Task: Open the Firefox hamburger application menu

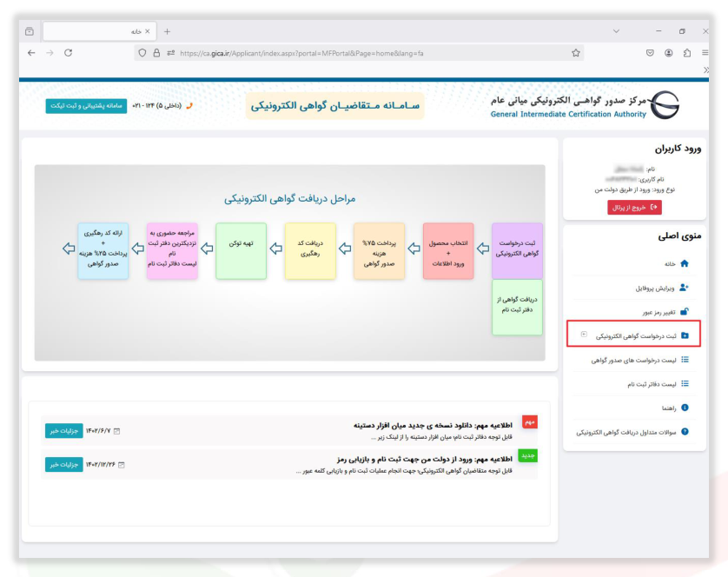Action: pyautogui.click(x=705, y=53)
